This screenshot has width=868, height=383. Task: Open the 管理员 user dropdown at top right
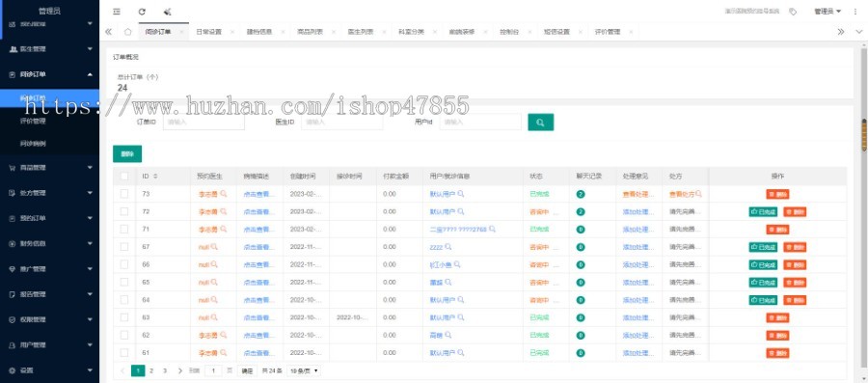coord(827,11)
